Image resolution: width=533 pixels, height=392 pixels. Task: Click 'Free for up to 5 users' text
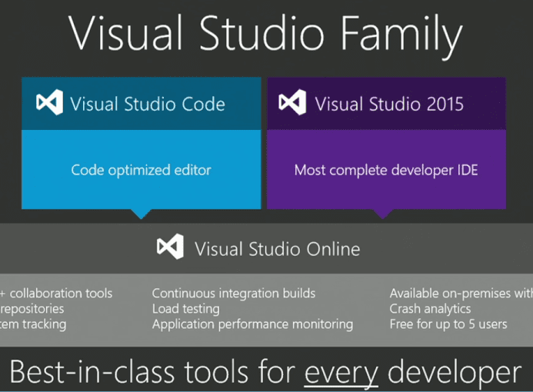point(448,324)
